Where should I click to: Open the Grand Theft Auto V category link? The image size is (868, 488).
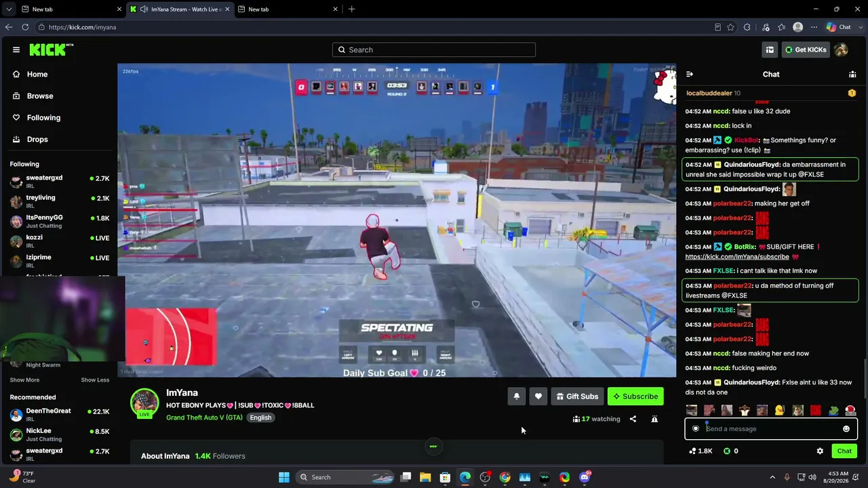(204, 418)
